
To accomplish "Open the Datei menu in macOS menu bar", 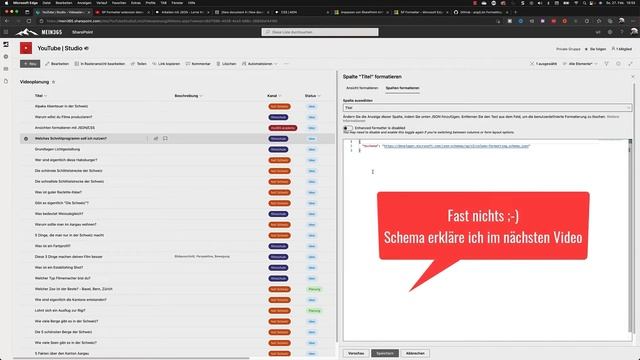I will 47,3.
